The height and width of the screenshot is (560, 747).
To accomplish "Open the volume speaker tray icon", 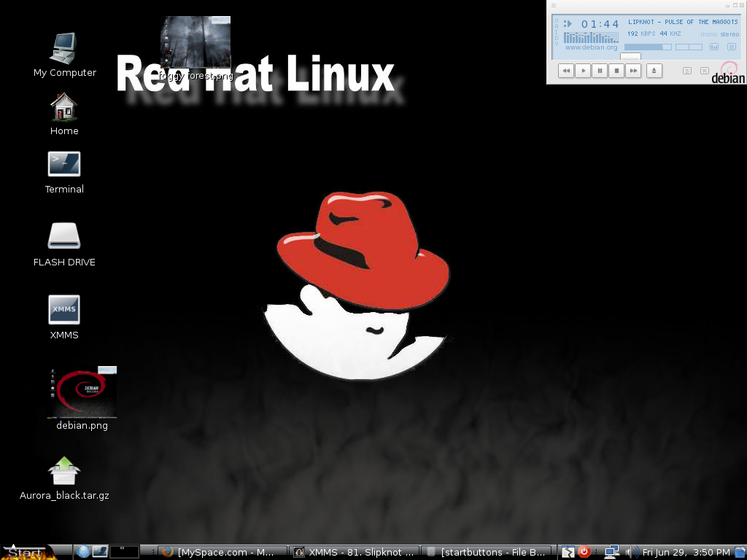I will (x=632, y=553).
